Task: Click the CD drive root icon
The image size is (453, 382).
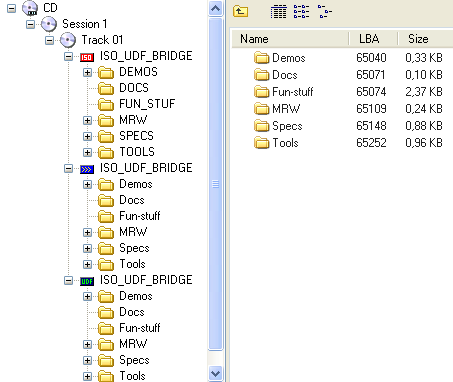Action: point(30,8)
